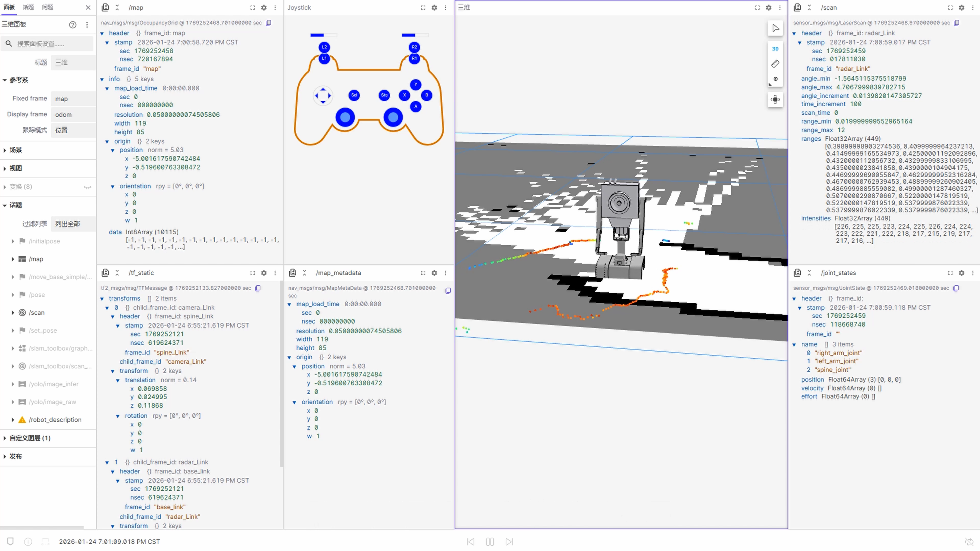Pause playback with pause button
This screenshot has height=551, width=980.
coord(490,542)
